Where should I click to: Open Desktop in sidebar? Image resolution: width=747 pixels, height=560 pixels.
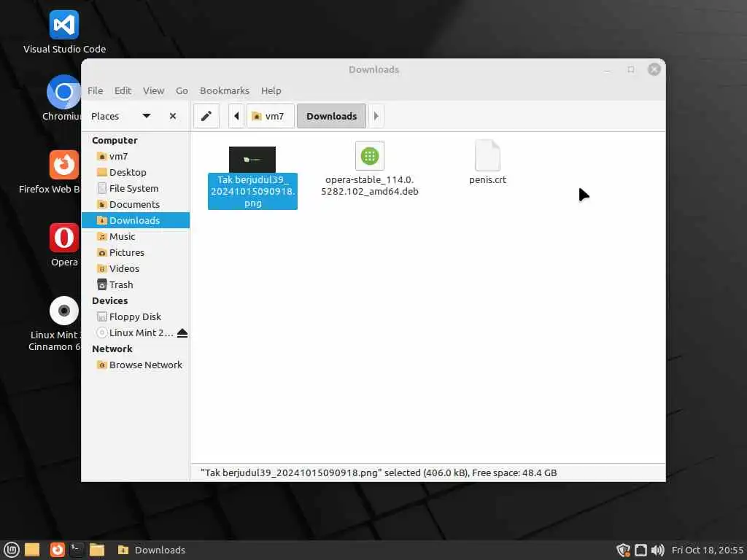136,172
